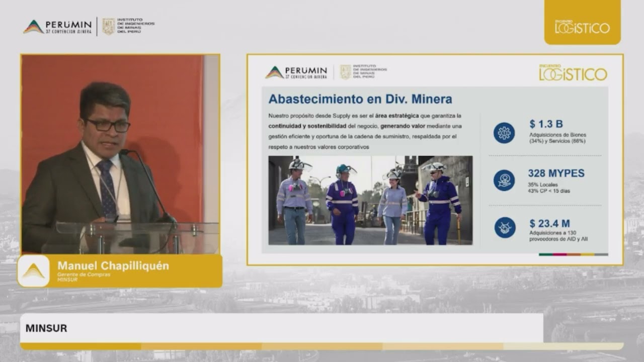
Task: Click the hand icon beside 328 MYPES
Action: pyautogui.click(x=504, y=180)
